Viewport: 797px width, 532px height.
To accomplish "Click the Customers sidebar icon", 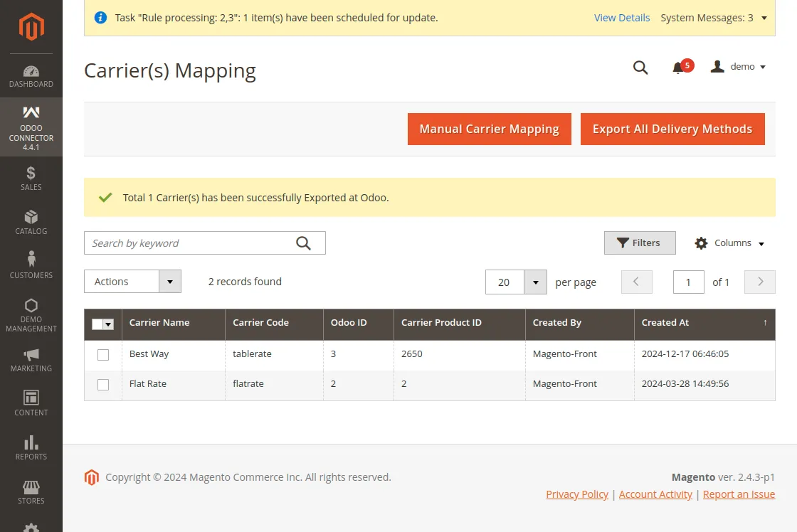I will click(x=31, y=265).
